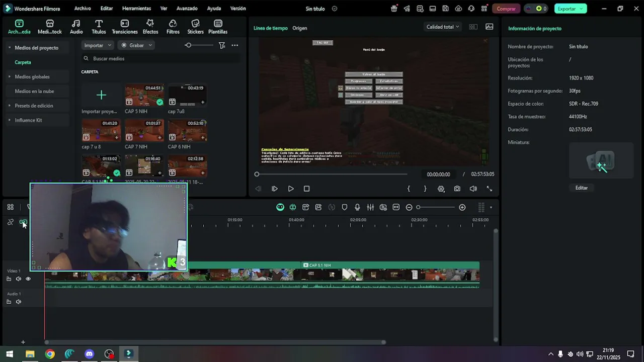Click the preview volume speaker icon

point(473,189)
